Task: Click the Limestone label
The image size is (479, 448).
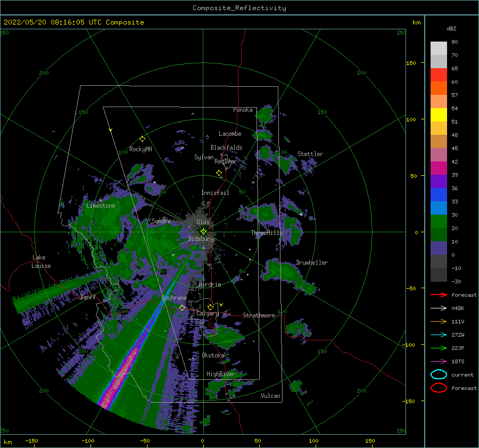Action: pyautogui.click(x=101, y=206)
